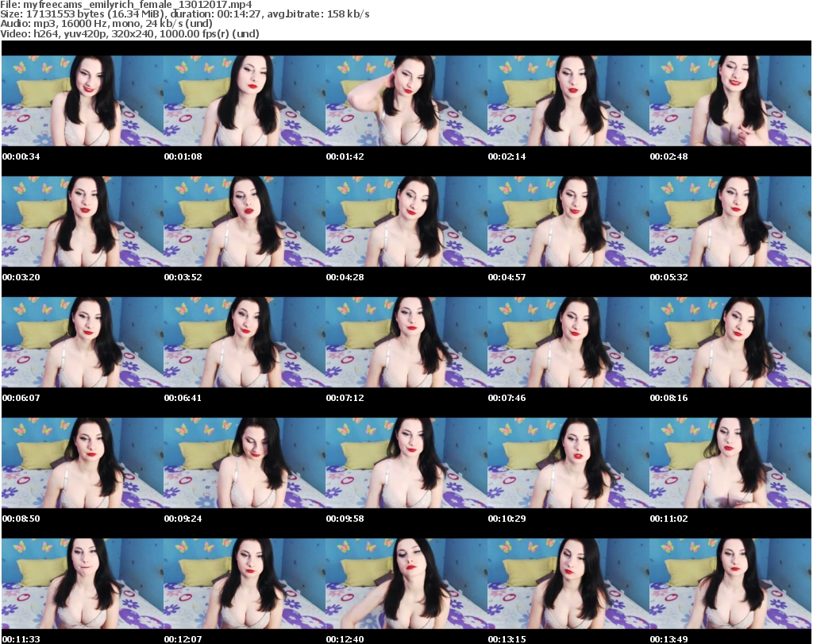
Task: Select the thumbnail frame stamped 00:06:07
Action: 83,342
